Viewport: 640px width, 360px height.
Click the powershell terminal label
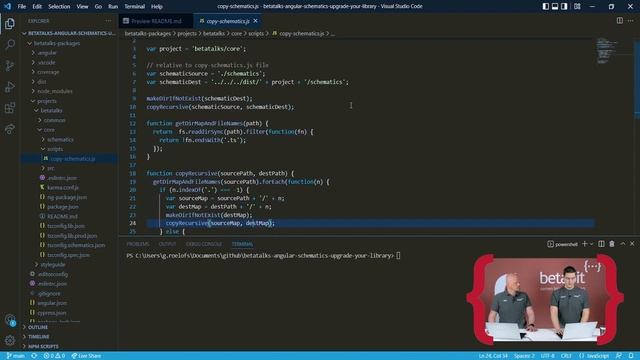(x=562, y=244)
